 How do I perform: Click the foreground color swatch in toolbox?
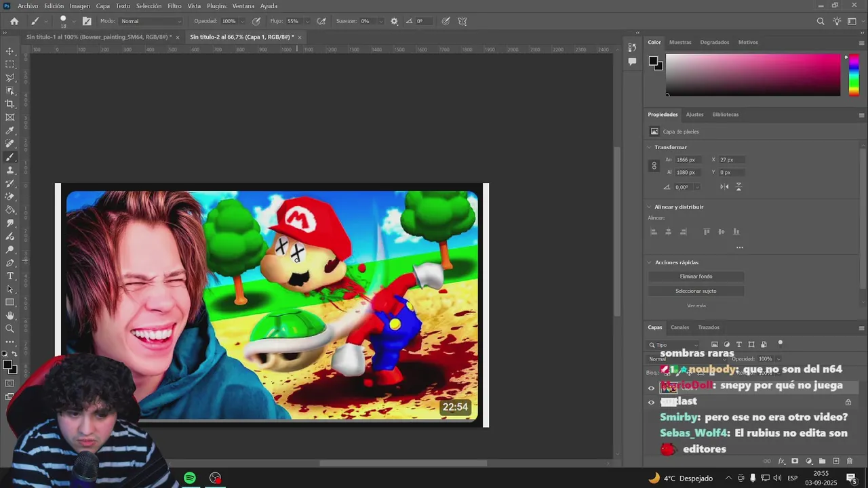click(7, 365)
